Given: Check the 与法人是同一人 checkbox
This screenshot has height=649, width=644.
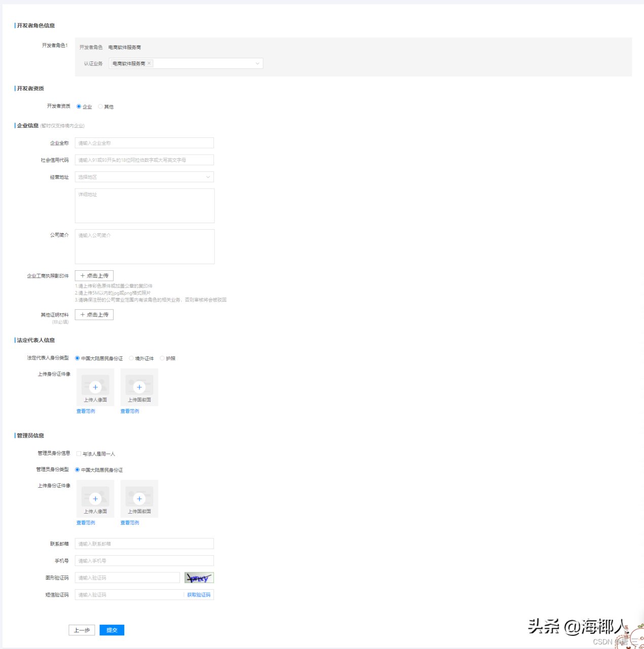Looking at the screenshot, I should [79, 454].
